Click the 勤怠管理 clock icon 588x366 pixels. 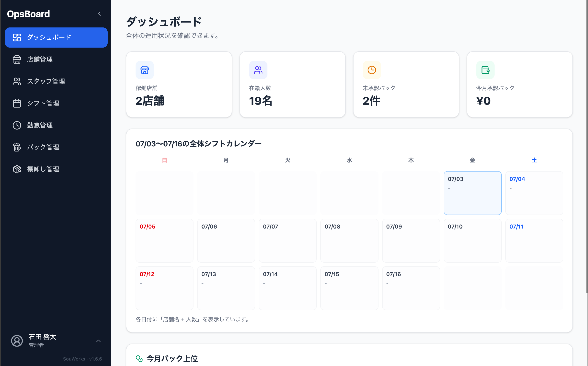pos(17,125)
